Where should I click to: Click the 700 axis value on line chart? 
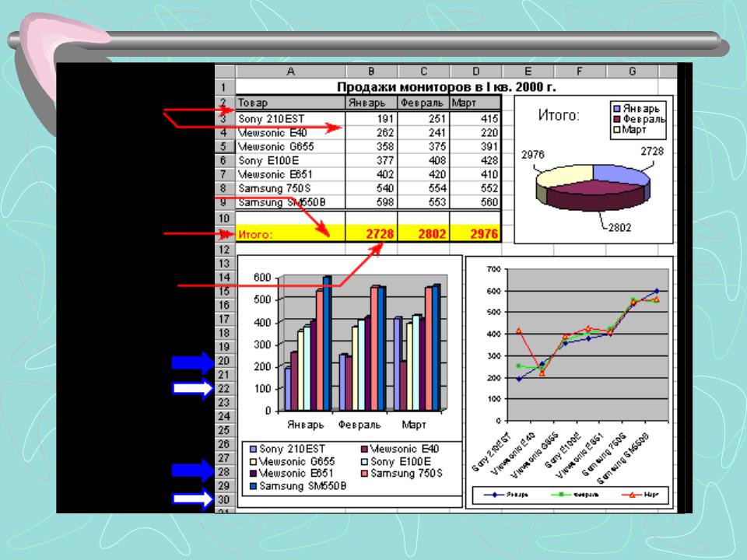pyautogui.click(x=494, y=270)
